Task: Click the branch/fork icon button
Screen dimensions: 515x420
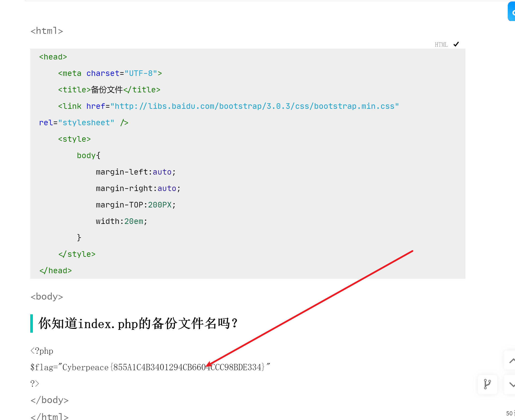Action: (487, 384)
